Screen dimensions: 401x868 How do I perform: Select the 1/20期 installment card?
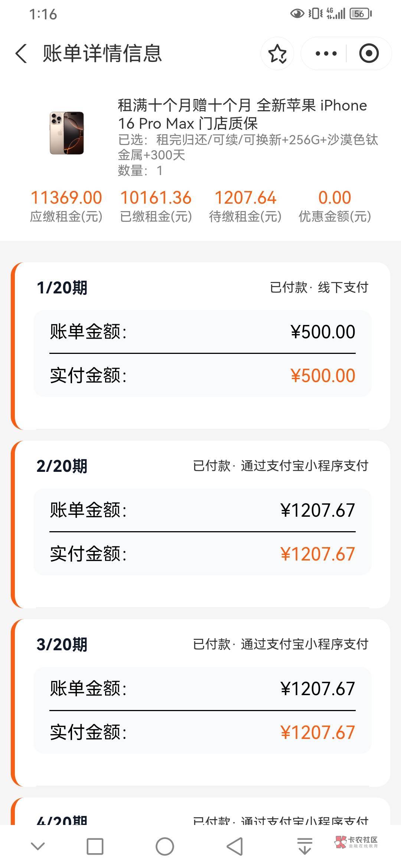point(200,346)
